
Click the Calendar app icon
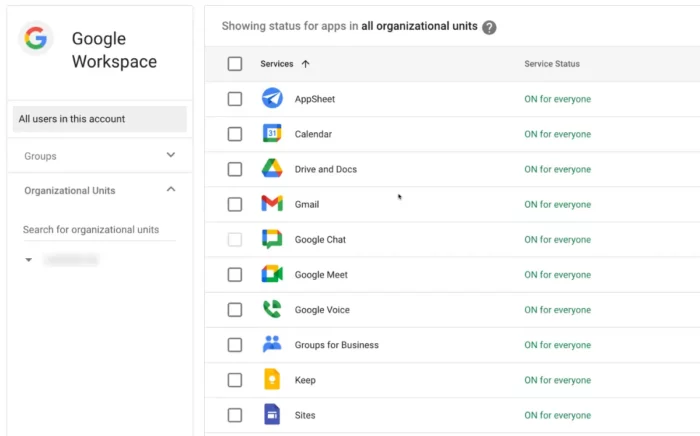pos(272,133)
